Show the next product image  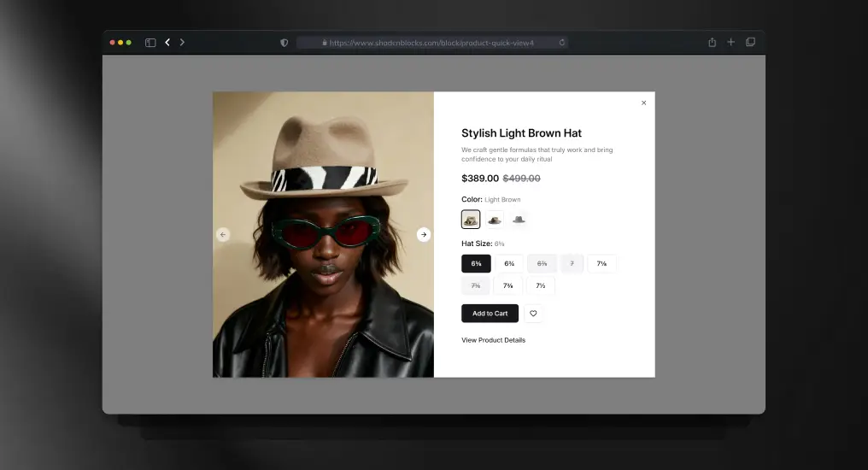(x=424, y=234)
